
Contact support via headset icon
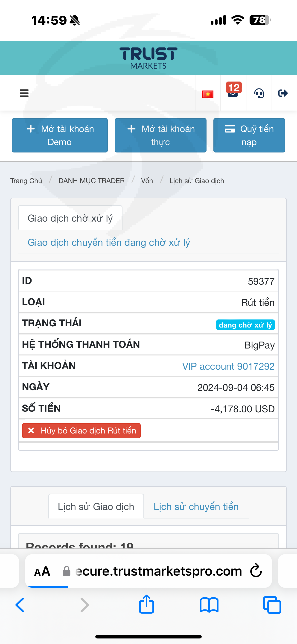pos(259,93)
